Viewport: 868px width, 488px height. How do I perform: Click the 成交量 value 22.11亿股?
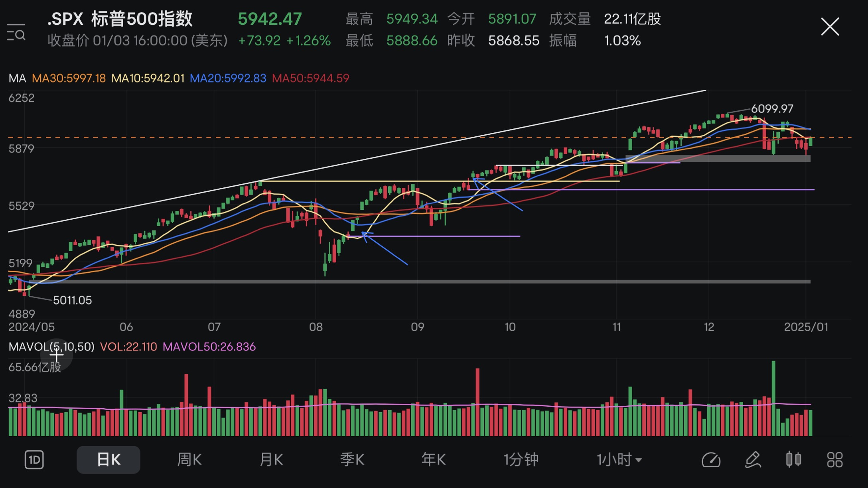tap(632, 19)
